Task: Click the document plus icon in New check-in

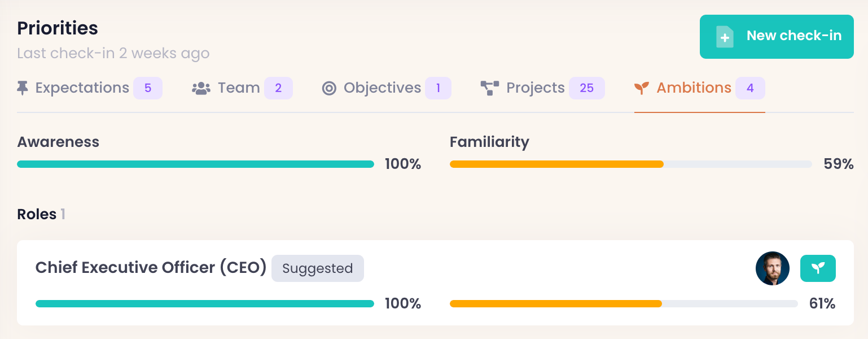Action: [x=724, y=37]
